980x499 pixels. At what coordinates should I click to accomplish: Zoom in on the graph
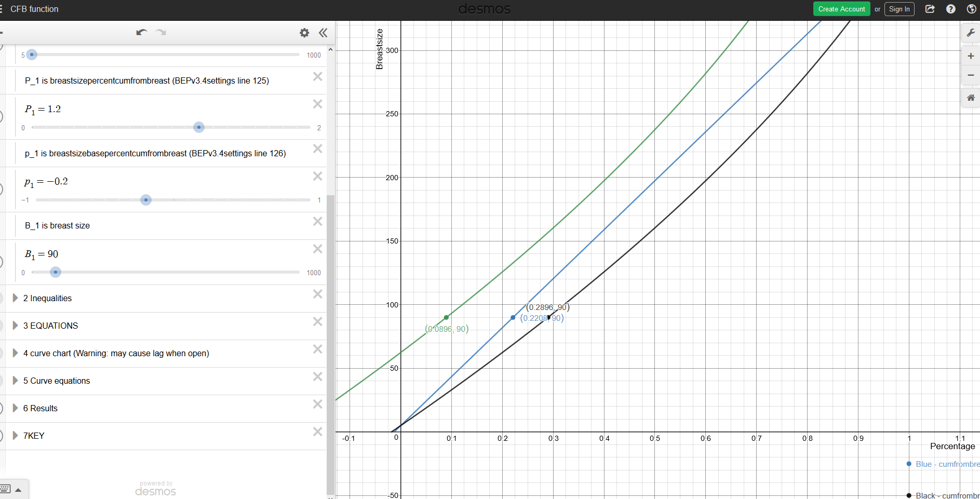point(970,56)
